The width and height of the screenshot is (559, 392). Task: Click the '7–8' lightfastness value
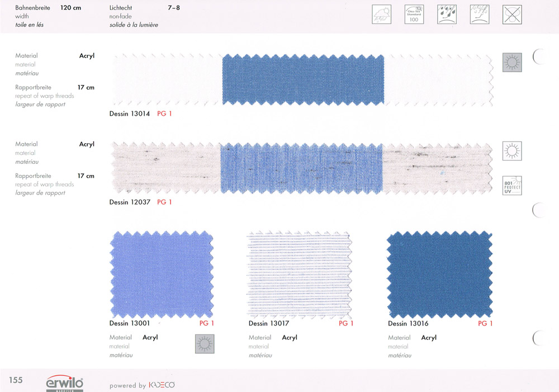(x=174, y=7)
